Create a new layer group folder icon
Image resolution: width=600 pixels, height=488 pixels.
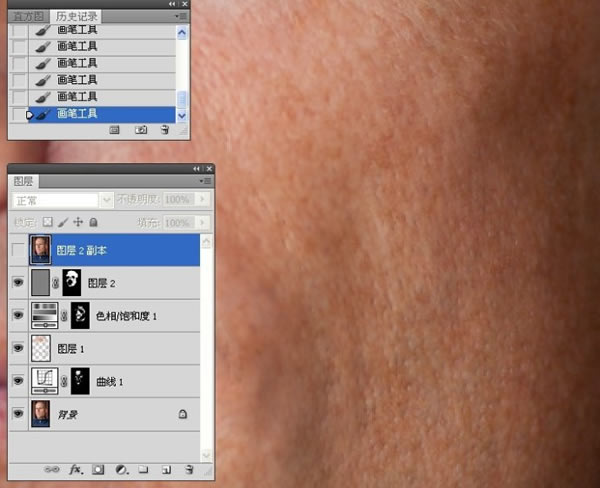pos(143,469)
